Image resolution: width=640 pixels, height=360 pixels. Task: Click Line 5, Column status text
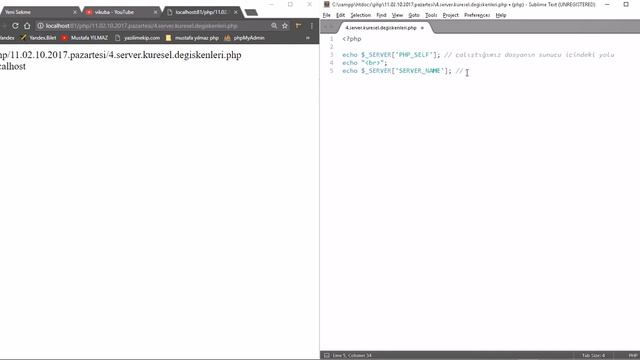[x=352, y=356]
